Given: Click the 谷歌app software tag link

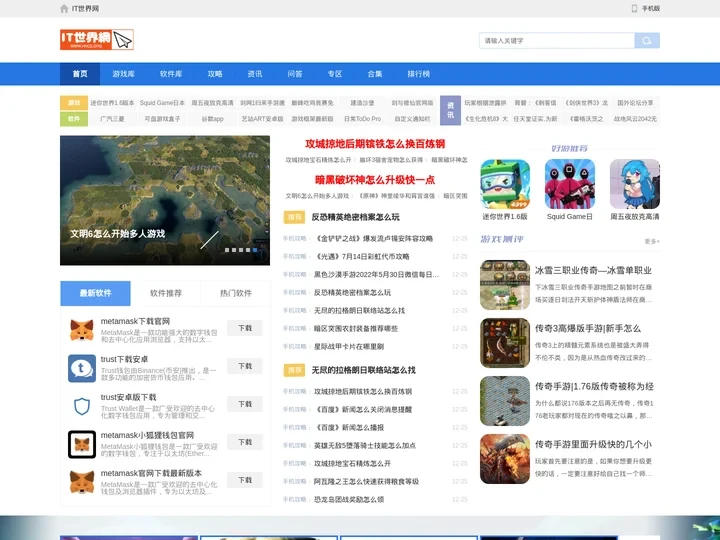Looking at the screenshot, I should coord(213,118).
